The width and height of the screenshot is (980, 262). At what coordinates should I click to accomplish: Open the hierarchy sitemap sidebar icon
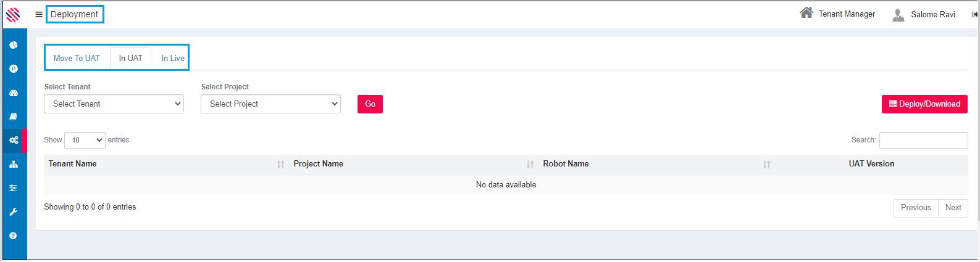click(x=13, y=165)
